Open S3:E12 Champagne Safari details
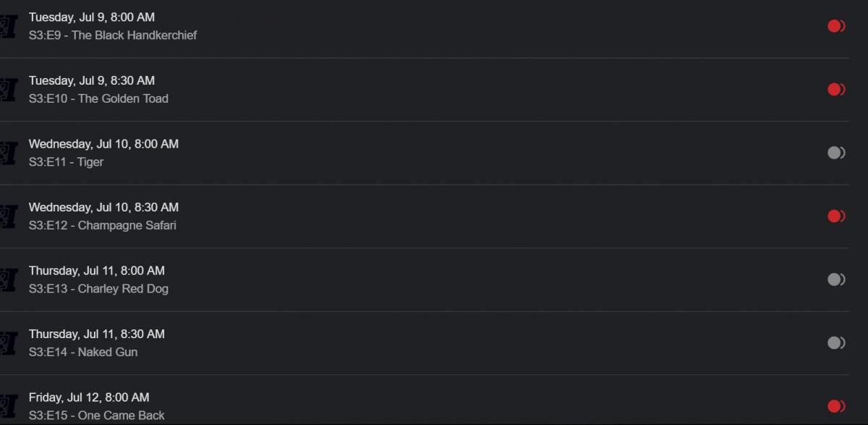868x425 pixels. coord(102,225)
